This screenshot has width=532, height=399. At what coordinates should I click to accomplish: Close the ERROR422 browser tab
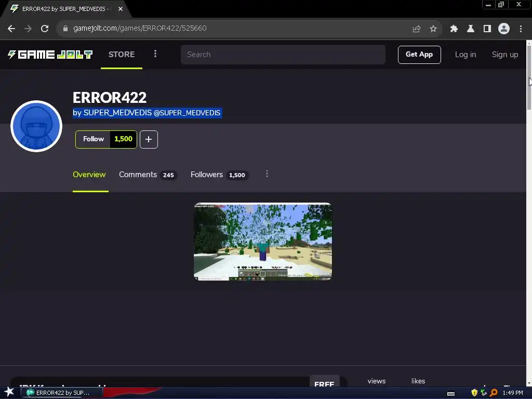(121, 9)
